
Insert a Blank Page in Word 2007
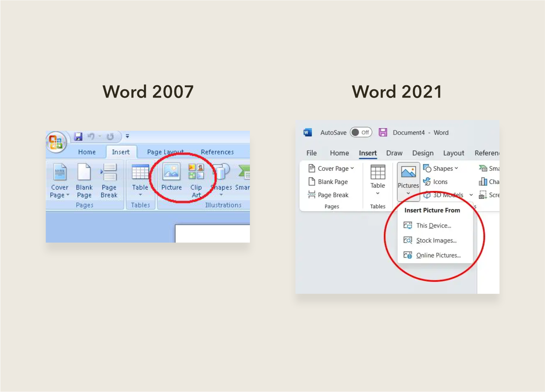pos(84,180)
